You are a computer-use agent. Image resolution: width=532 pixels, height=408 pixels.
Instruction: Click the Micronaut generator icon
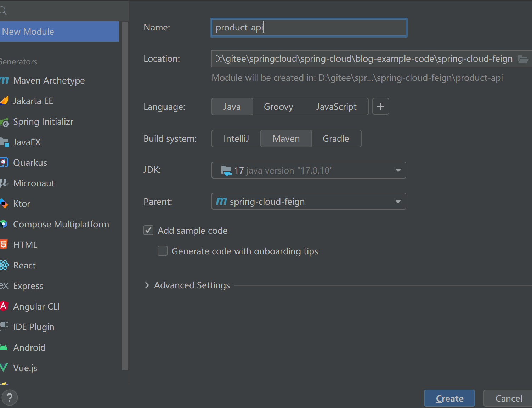[4, 183]
